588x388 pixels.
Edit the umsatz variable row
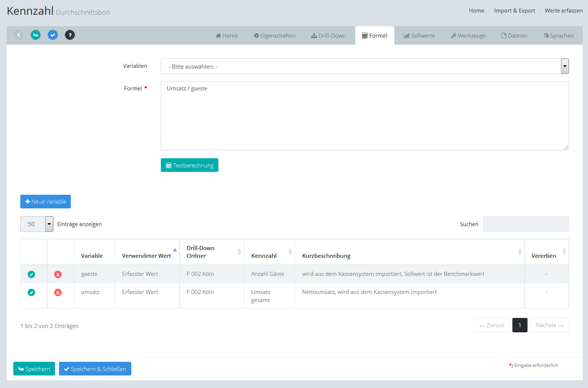[x=31, y=292]
